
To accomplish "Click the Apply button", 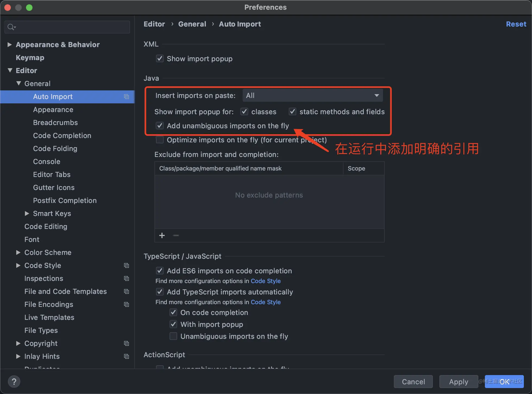I will tap(459, 382).
